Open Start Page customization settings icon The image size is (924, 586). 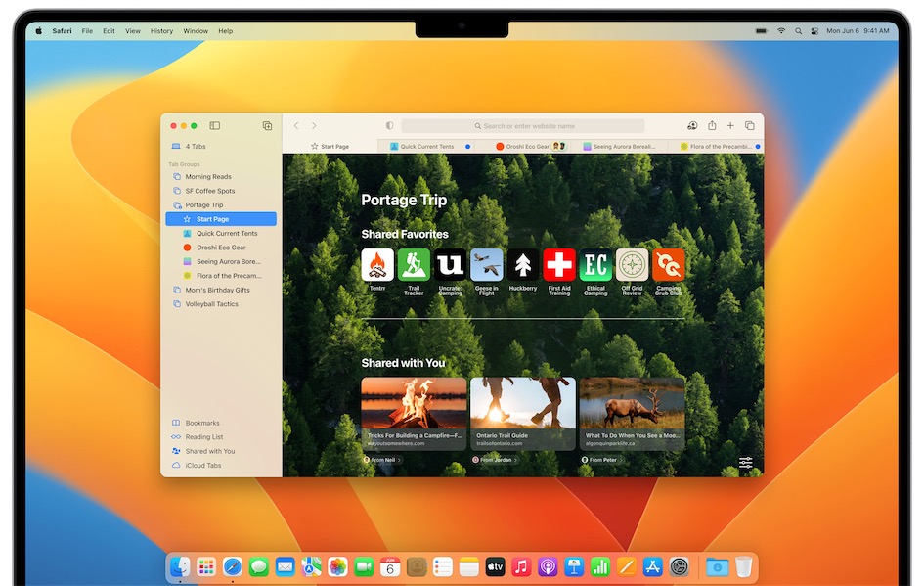tap(745, 462)
